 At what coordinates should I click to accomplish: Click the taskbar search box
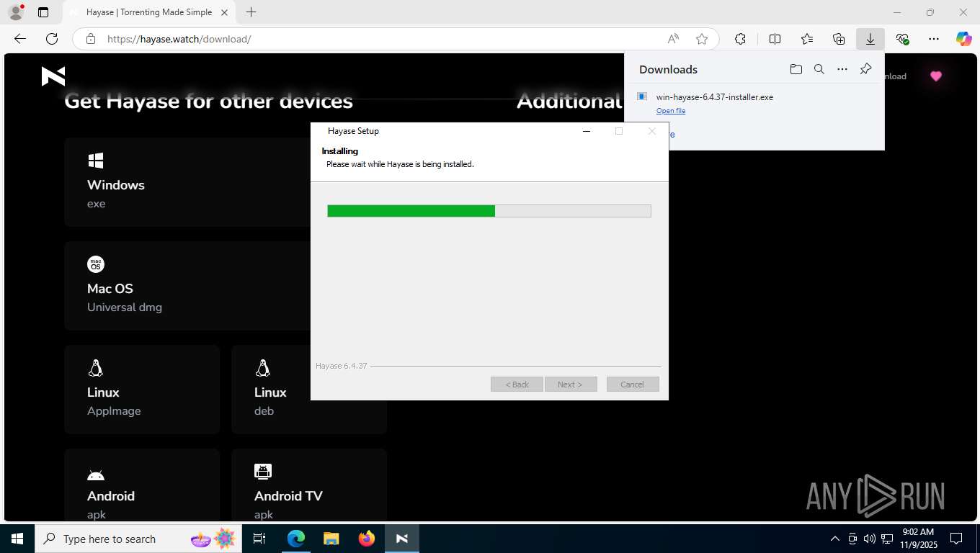[138, 539]
